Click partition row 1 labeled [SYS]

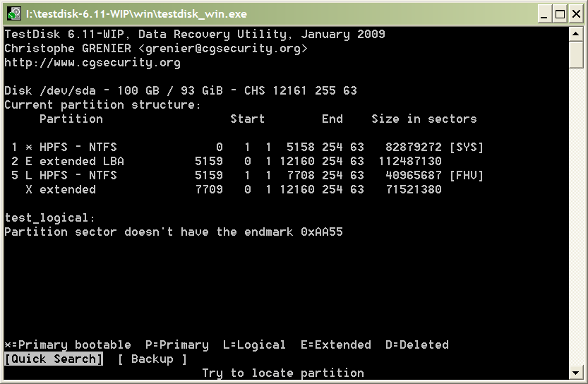[248, 147]
